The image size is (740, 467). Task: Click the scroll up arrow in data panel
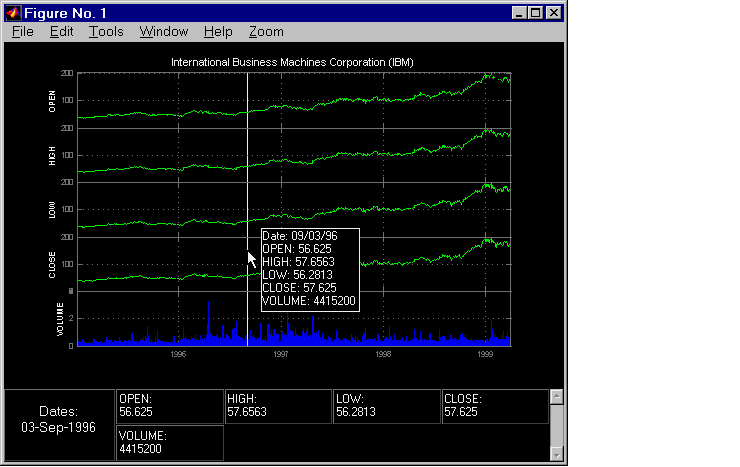tap(556, 397)
